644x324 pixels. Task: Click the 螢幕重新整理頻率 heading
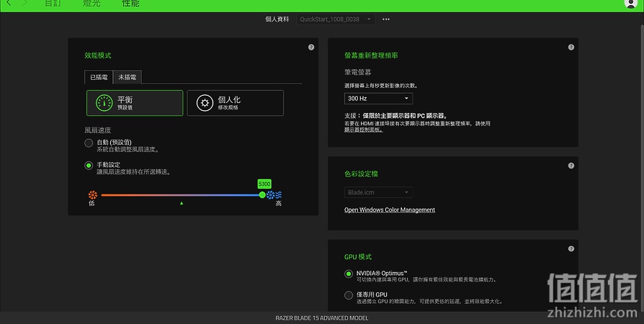(371, 55)
